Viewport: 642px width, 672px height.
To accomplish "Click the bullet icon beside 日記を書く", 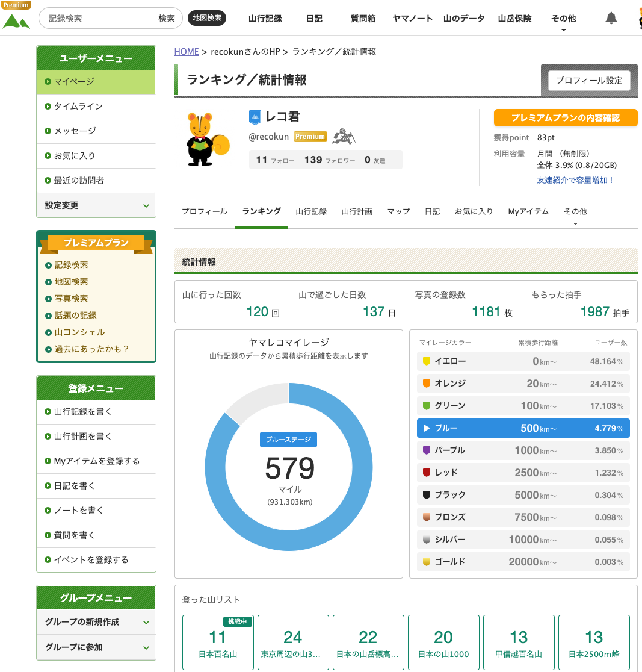I will tap(48, 485).
